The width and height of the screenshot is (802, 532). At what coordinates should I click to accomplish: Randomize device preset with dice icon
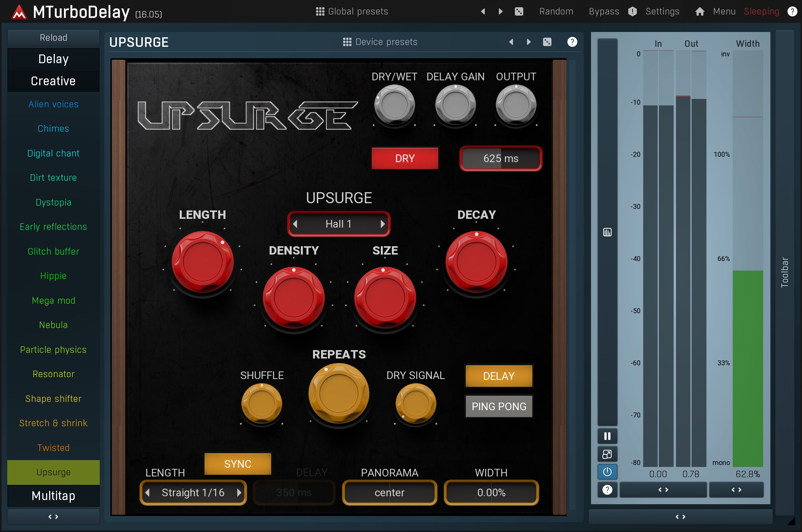tap(547, 42)
